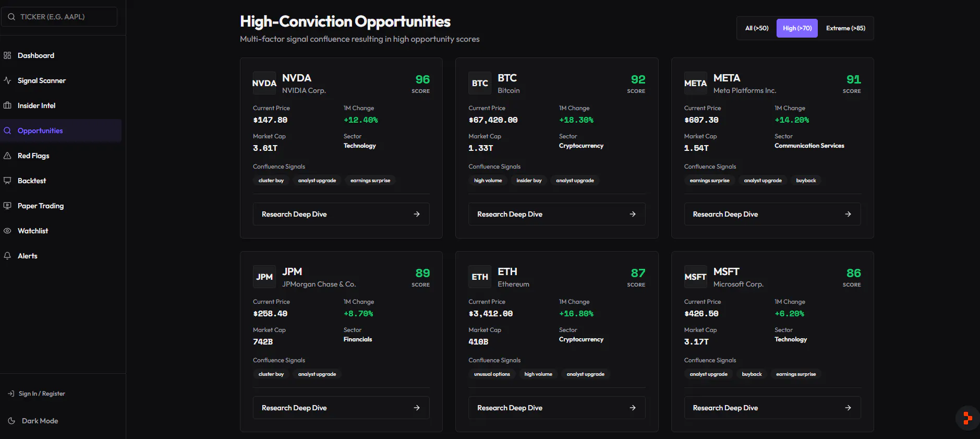Select the All (>50) score filter
Screen dimensions: 980x439
(757, 28)
